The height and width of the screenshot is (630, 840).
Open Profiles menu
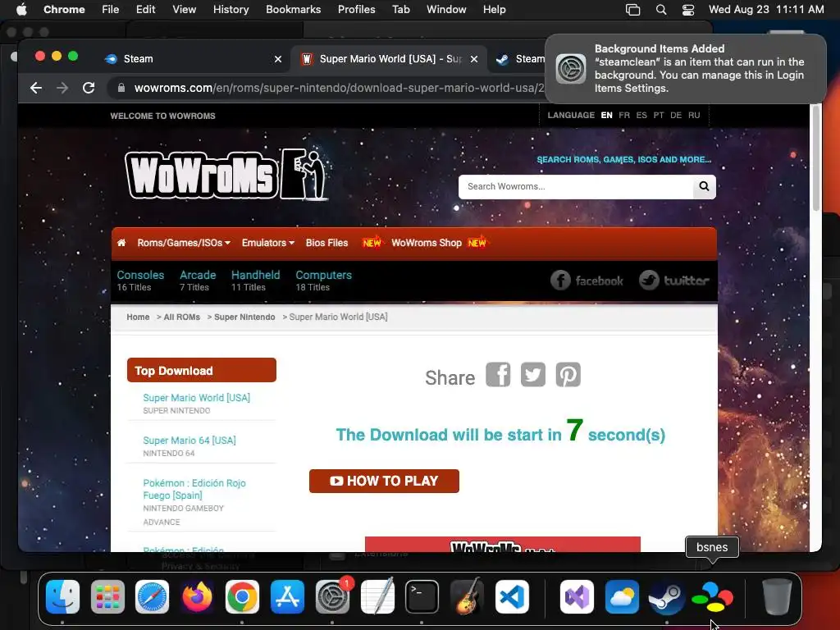tap(356, 10)
